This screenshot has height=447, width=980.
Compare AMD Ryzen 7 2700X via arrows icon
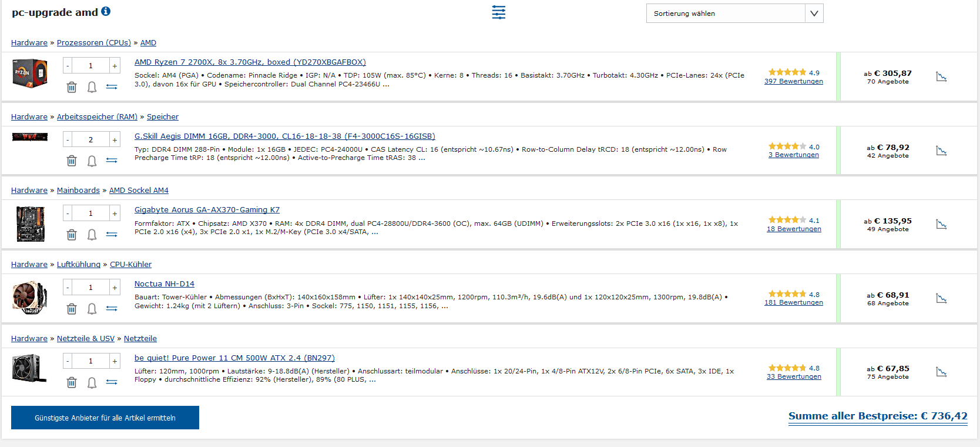(x=112, y=87)
